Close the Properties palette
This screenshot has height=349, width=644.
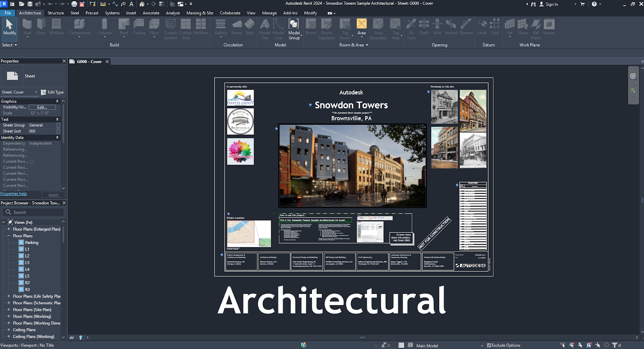click(x=64, y=61)
